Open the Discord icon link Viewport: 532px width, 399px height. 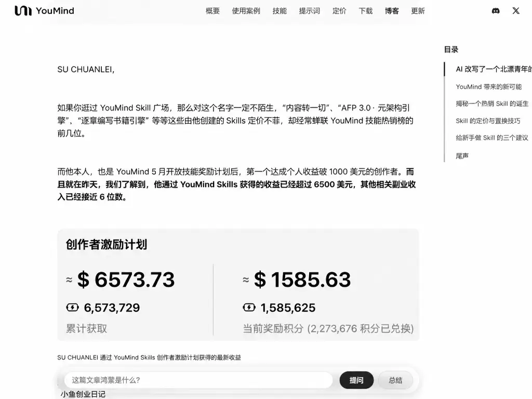click(x=496, y=11)
